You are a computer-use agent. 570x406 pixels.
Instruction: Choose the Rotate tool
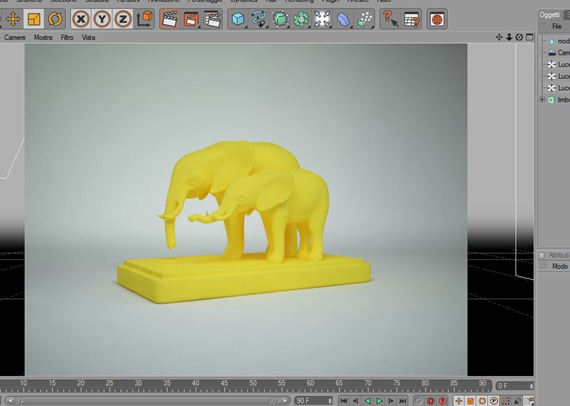pyautogui.click(x=55, y=19)
